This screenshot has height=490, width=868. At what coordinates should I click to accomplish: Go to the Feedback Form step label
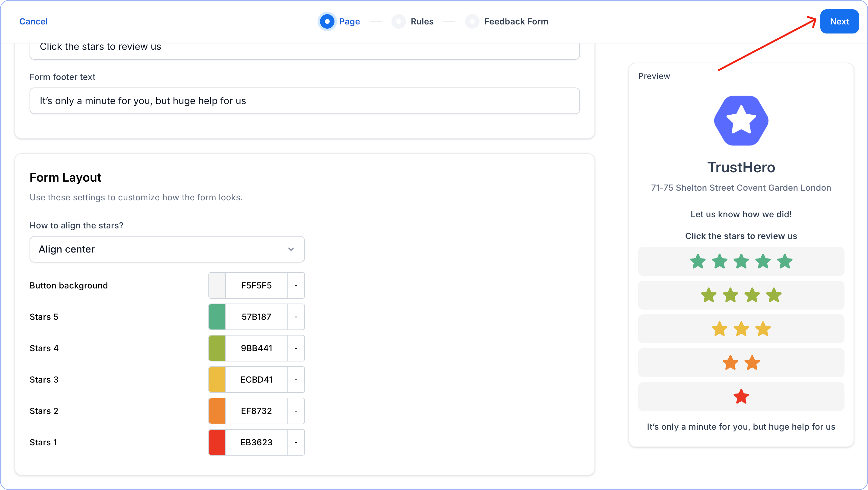point(516,21)
